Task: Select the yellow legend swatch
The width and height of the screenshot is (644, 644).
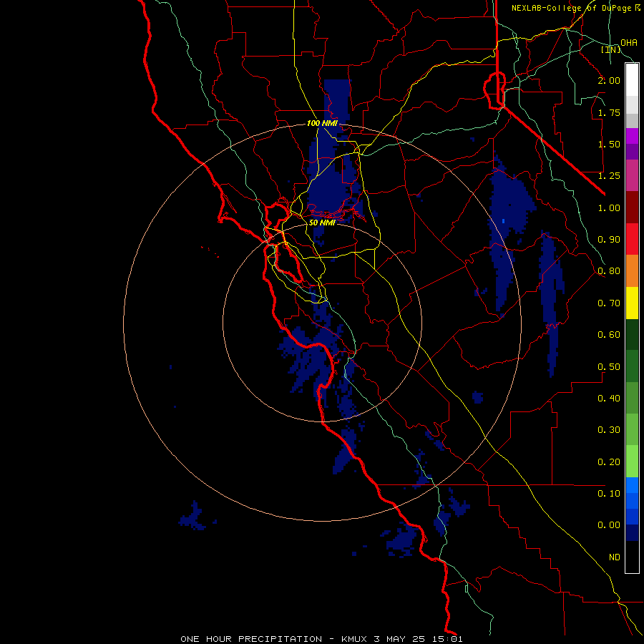Action: (632, 303)
